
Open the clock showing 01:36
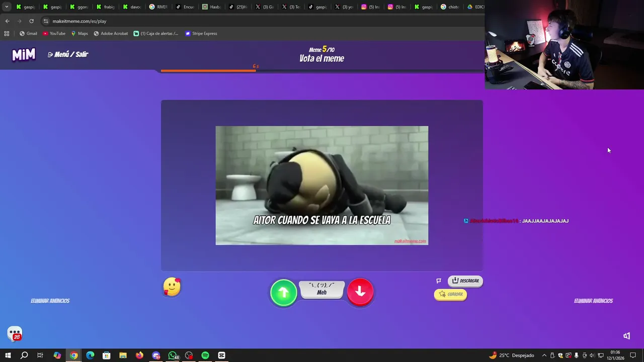point(615,355)
